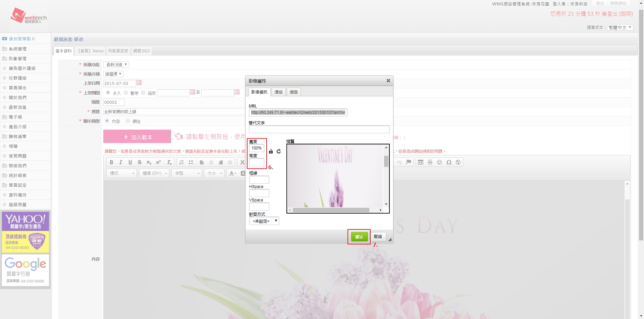Open the 網頁SEO tab
Image resolution: width=644 pixels, height=319 pixels.
tap(141, 51)
